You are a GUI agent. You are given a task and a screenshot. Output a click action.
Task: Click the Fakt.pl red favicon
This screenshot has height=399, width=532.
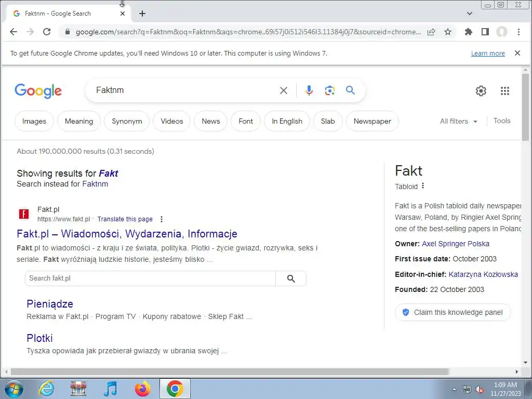tap(24, 214)
